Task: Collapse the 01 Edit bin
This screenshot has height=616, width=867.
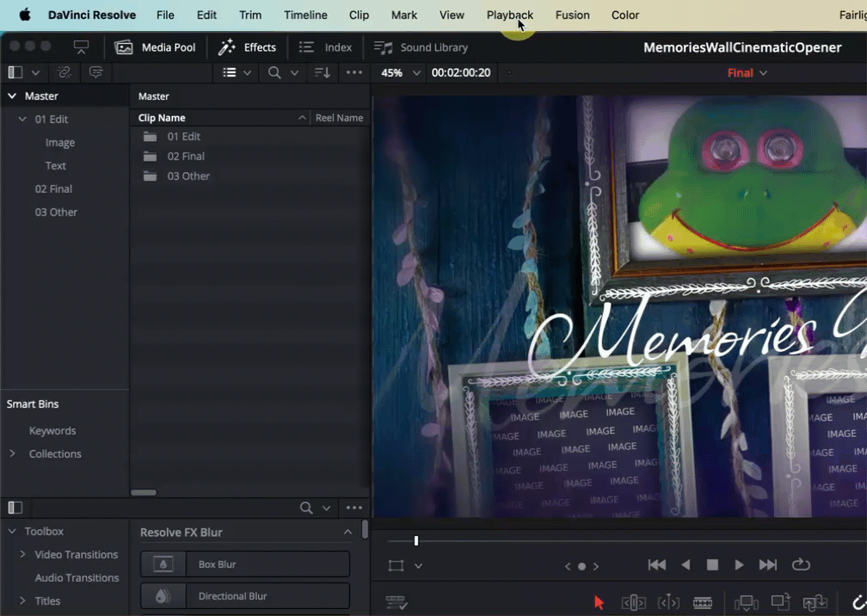Action: [x=23, y=120]
